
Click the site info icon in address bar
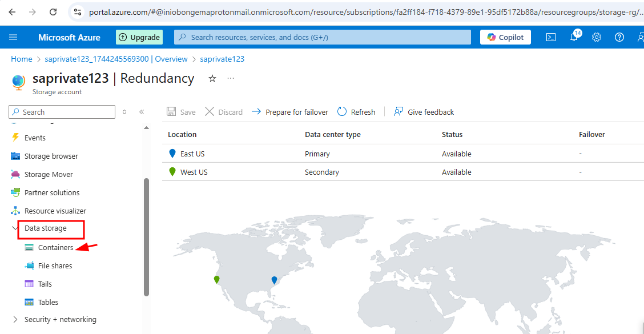coord(78,13)
